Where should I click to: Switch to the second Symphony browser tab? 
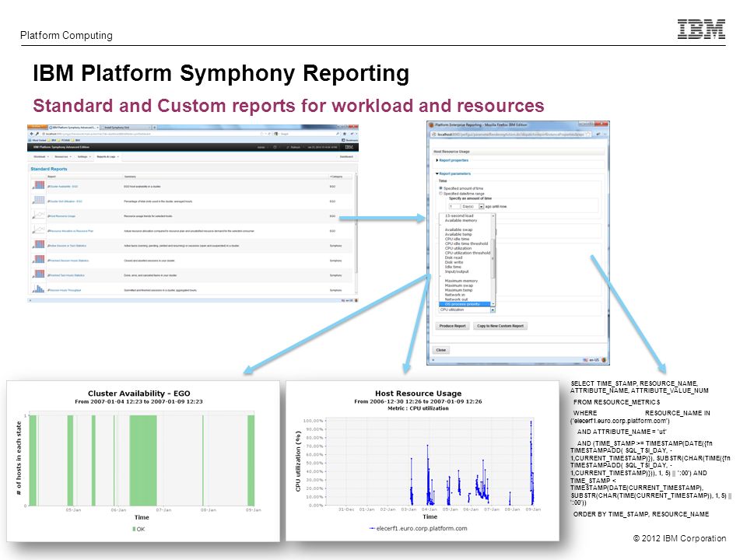126,128
